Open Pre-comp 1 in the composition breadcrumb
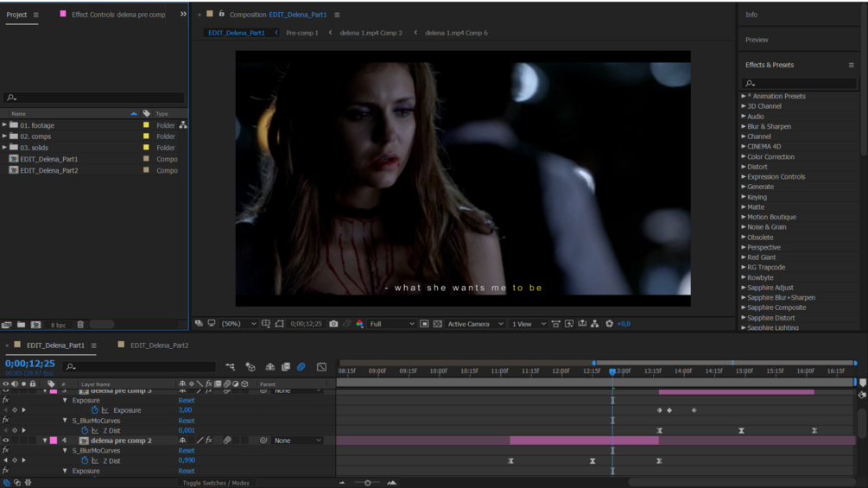The height and width of the screenshot is (488, 868). coord(301,33)
